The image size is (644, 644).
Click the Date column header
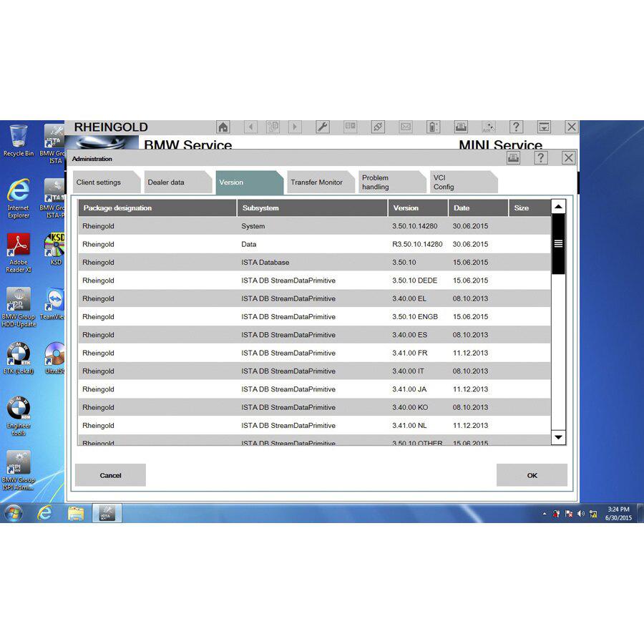pos(478,208)
